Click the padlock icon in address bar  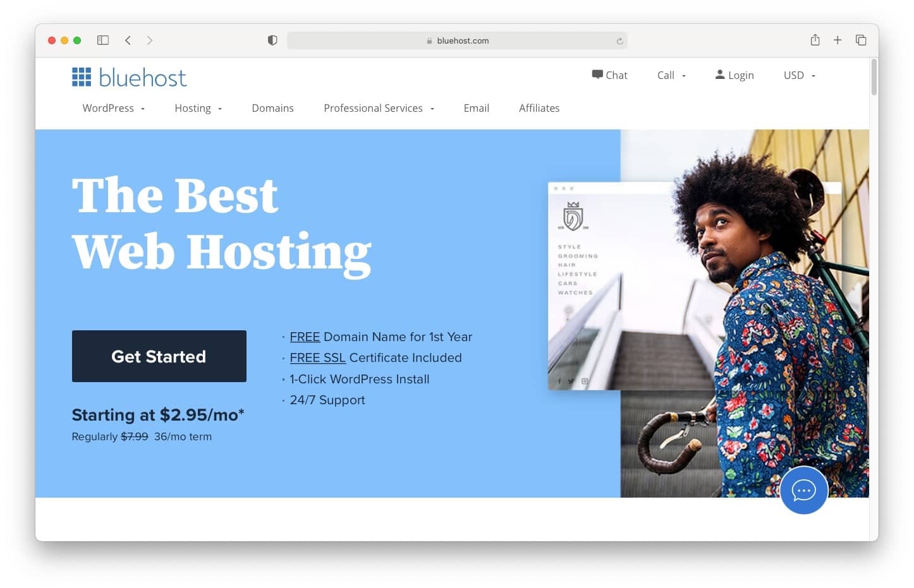(x=429, y=41)
